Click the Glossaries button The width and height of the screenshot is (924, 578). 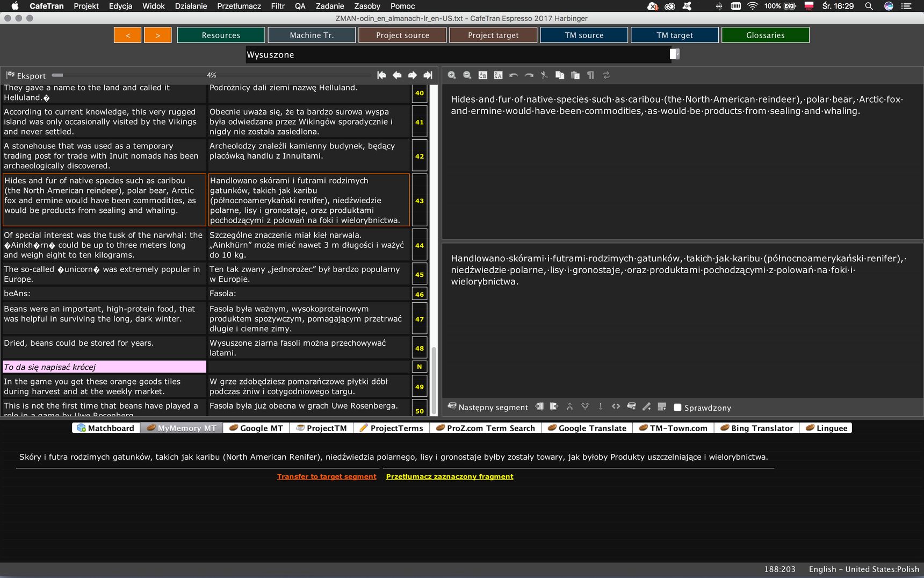(x=766, y=35)
